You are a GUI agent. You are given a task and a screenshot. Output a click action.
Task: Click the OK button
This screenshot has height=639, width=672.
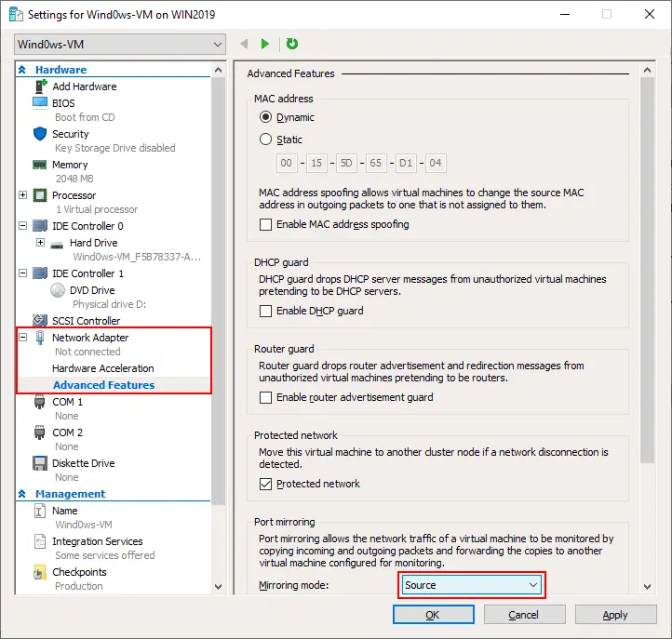pos(434,615)
